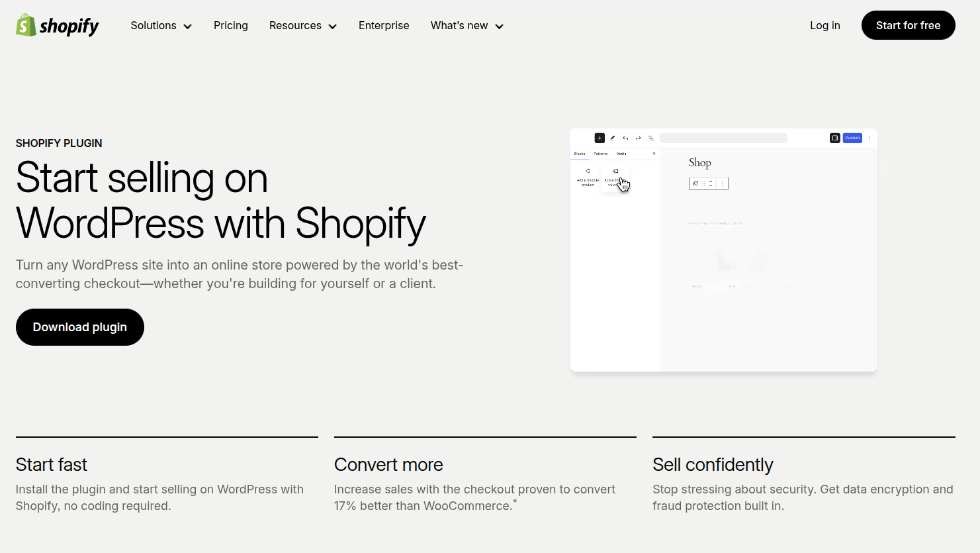Click the editor's top search bar
The image size is (980, 553).
723,138
